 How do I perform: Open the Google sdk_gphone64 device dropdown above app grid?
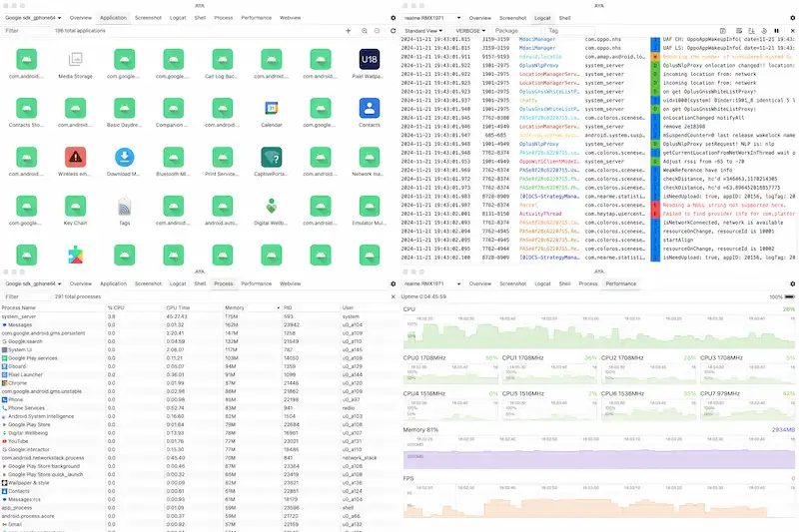[x=33, y=18]
